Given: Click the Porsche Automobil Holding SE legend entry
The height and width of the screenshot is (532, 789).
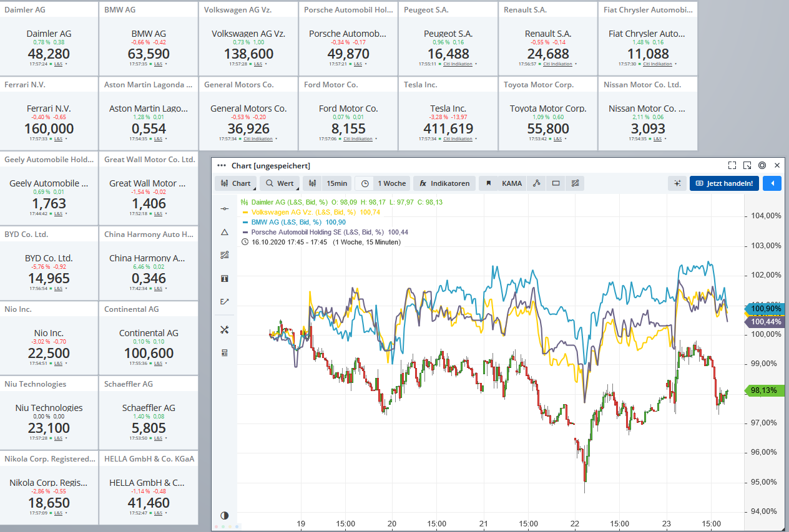Looking at the screenshot, I should 325,232.
